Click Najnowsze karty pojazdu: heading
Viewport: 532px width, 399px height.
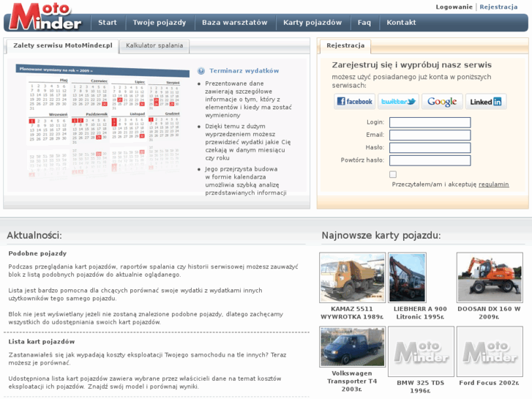coord(381,235)
